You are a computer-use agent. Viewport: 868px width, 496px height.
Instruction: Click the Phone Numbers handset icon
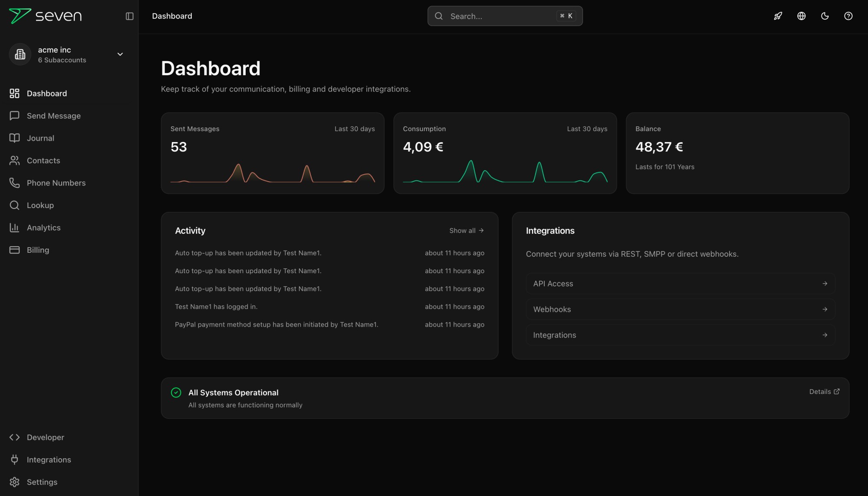click(14, 183)
